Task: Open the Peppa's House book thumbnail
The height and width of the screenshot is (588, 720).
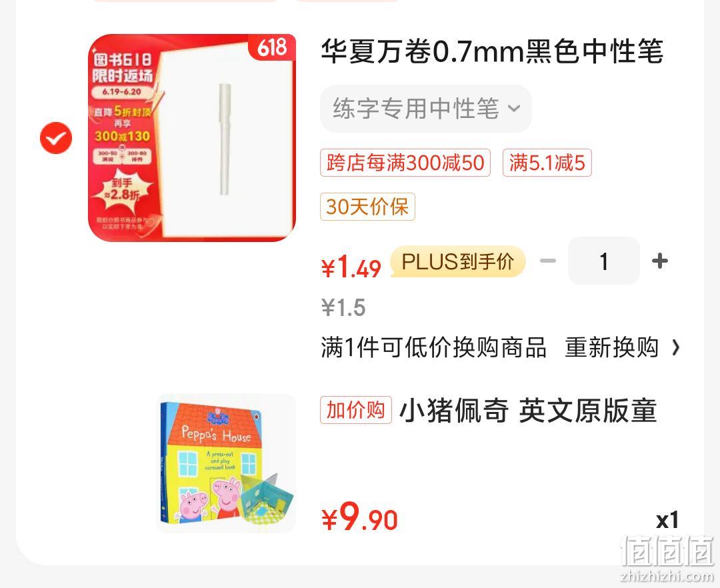Action: [226, 463]
